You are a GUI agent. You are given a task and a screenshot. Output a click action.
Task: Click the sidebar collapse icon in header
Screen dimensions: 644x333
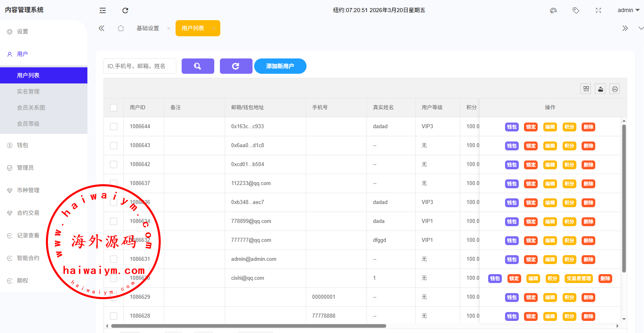tap(103, 10)
